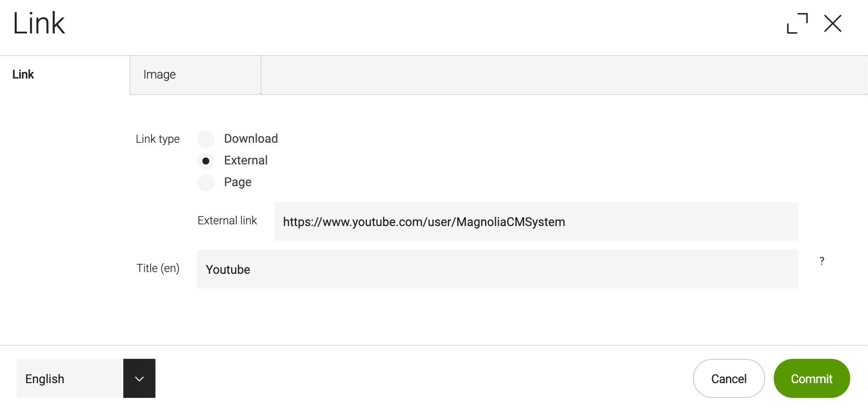Click the English language box

(x=69, y=378)
